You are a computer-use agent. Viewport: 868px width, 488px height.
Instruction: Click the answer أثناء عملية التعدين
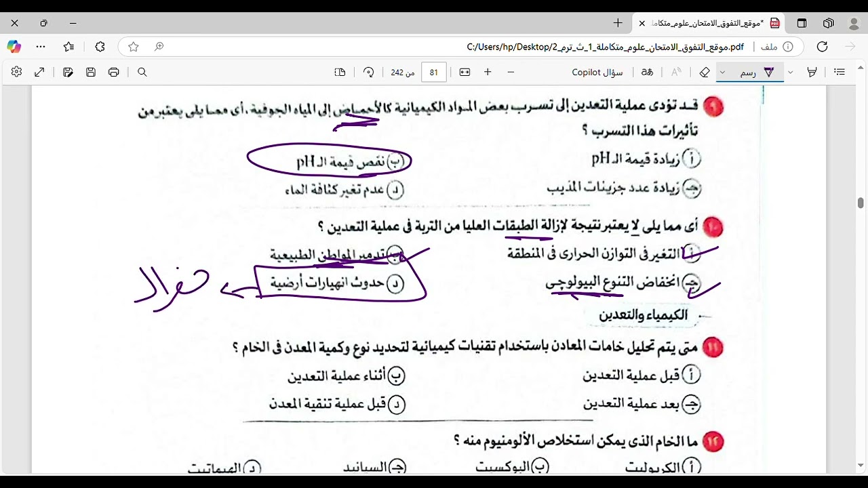click(346, 375)
